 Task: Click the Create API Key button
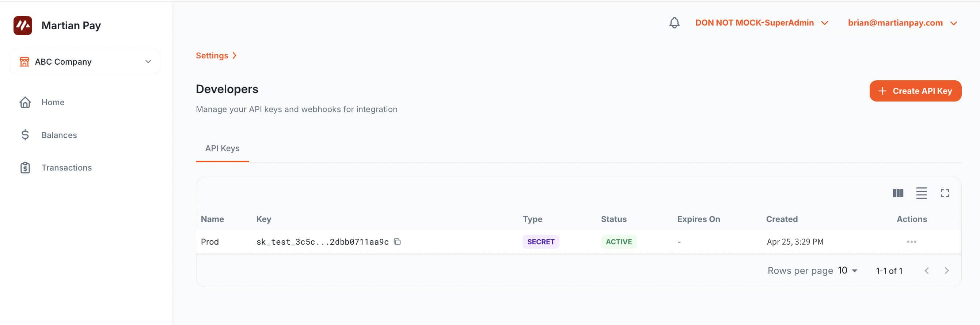click(x=915, y=91)
